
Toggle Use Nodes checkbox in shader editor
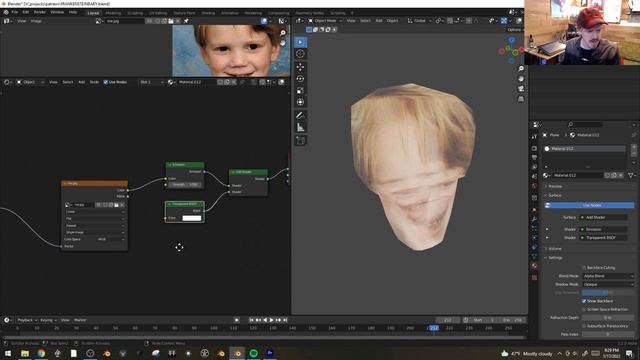click(x=106, y=82)
